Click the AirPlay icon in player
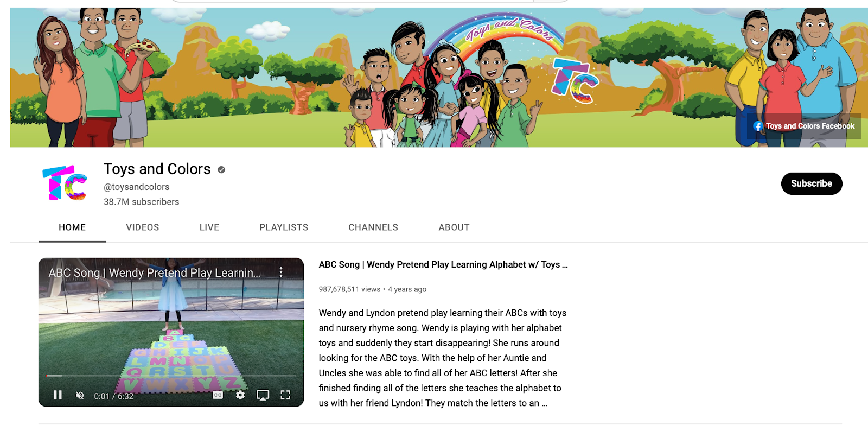The width and height of the screenshot is (868, 425). (x=263, y=395)
